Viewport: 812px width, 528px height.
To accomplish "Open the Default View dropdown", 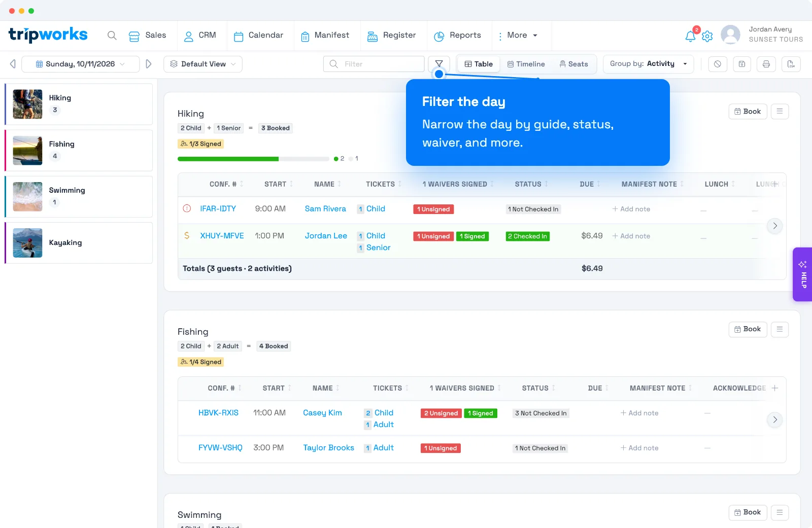I will [203, 64].
